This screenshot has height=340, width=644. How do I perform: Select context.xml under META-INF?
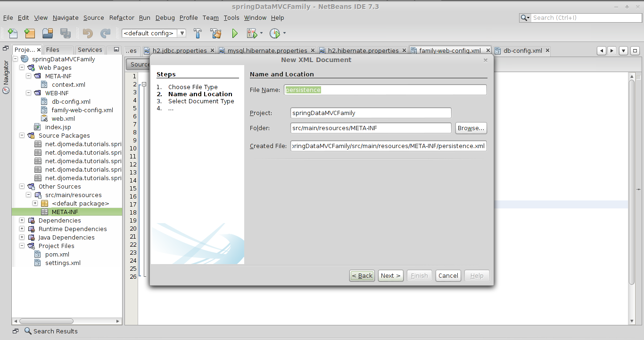tap(68, 84)
